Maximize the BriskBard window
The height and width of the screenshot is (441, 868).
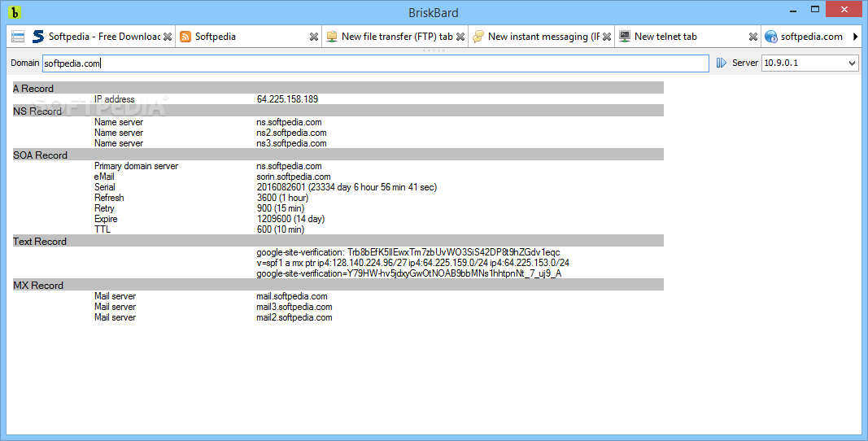tap(815, 10)
